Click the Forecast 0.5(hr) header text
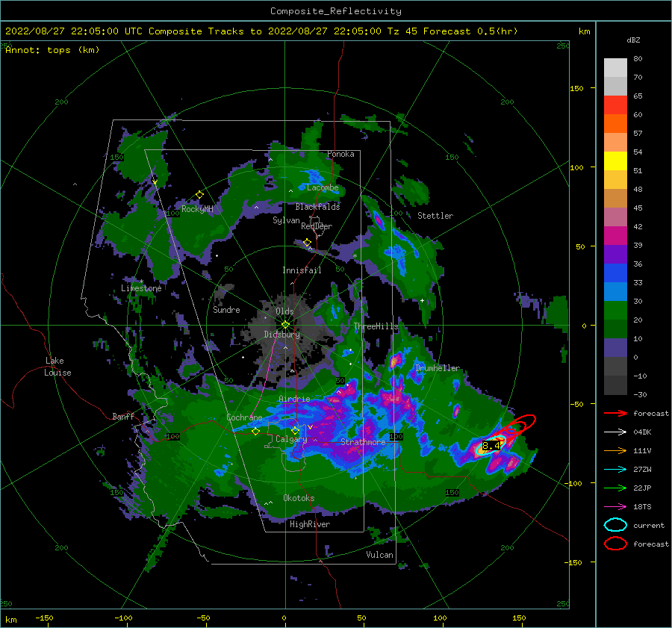The width and height of the screenshot is (672, 628). (x=470, y=31)
